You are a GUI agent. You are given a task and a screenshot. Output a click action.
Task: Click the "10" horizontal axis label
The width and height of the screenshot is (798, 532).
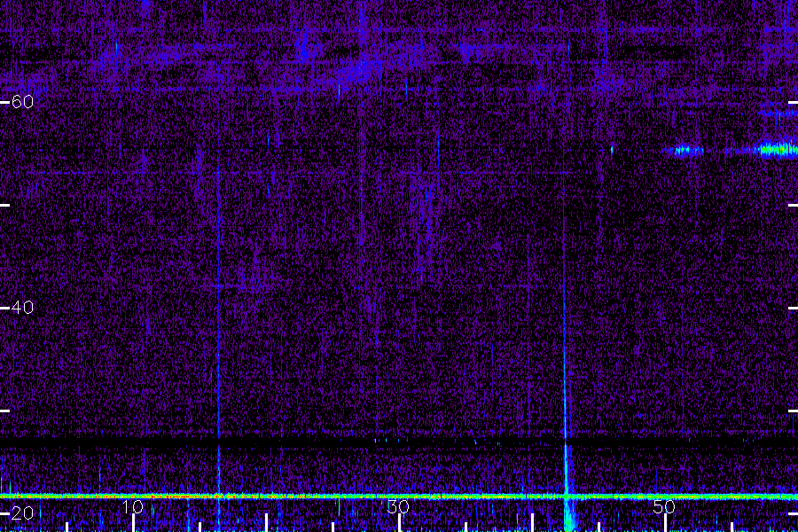132,507
